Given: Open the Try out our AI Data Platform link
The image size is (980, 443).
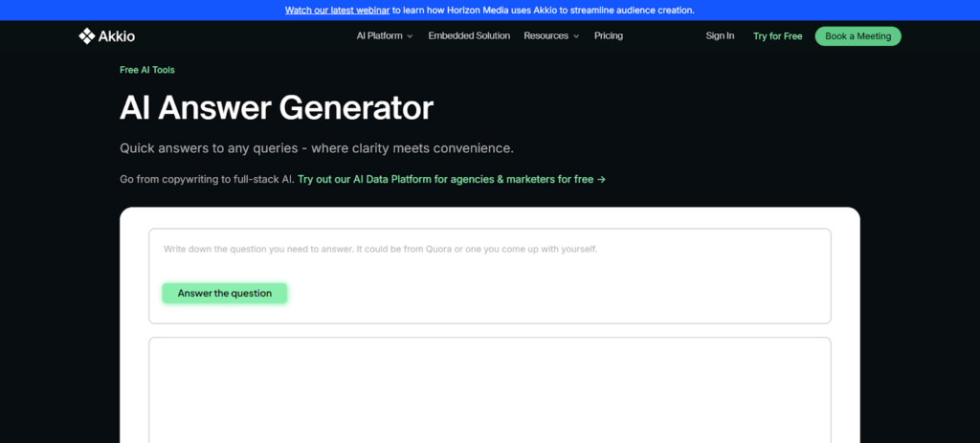Looking at the screenshot, I should pyautogui.click(x=445, y=179).
